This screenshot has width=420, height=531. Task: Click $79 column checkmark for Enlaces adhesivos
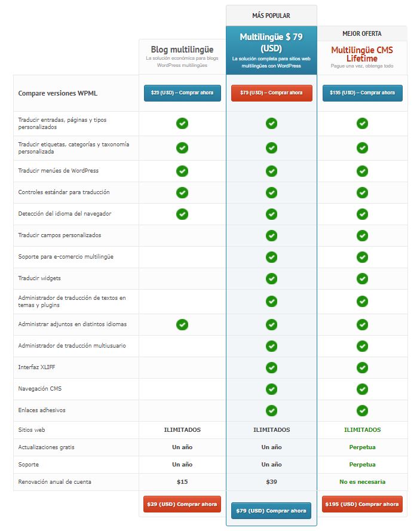point(271,410)
